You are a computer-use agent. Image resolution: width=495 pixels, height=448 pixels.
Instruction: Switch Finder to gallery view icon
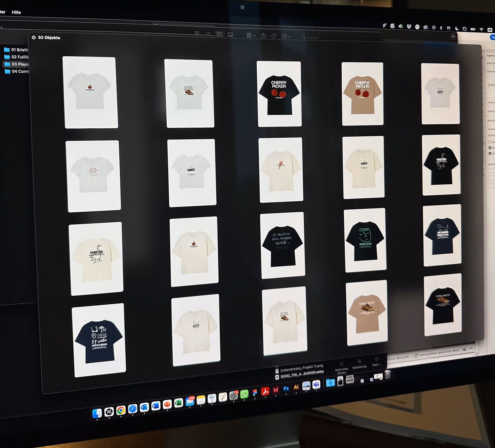pyautogui.click(x=230, y=35)
